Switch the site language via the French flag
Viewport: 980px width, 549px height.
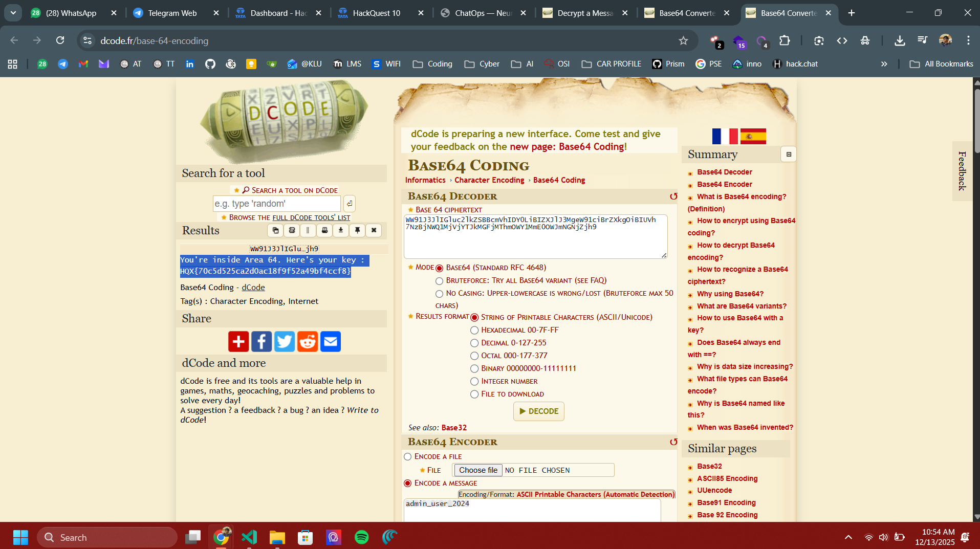click(725, 136)
